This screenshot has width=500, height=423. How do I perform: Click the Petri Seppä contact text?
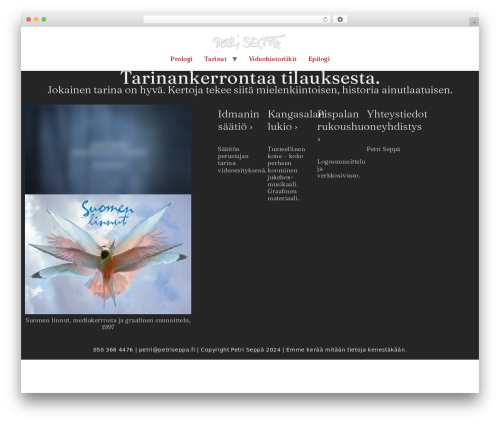click(383, 149)
